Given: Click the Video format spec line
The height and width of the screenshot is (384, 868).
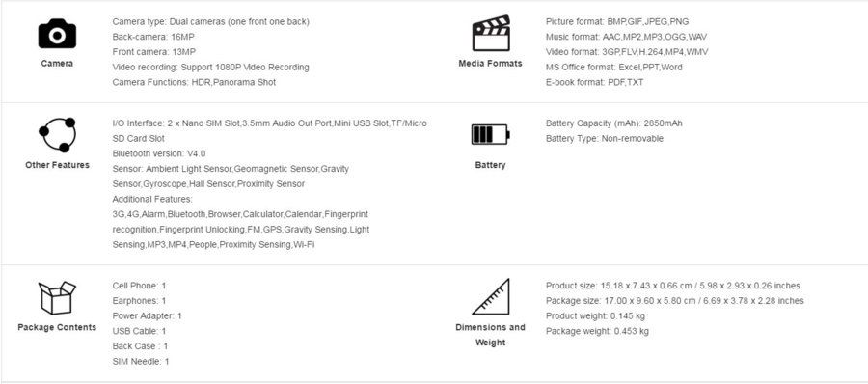Looking at the screenshot, I should click(x=627, y=52).
